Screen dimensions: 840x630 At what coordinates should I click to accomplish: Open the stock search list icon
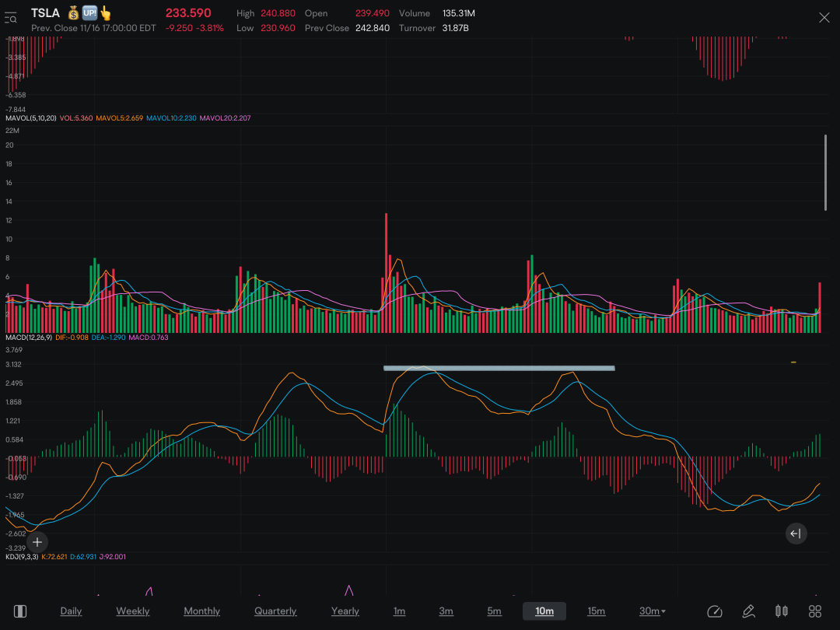coord(11,17)
